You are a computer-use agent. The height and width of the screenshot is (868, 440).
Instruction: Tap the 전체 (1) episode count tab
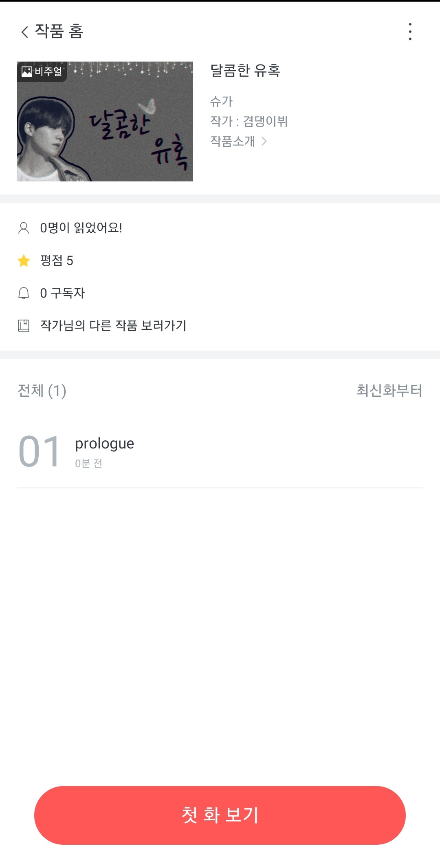pos(42,391)
